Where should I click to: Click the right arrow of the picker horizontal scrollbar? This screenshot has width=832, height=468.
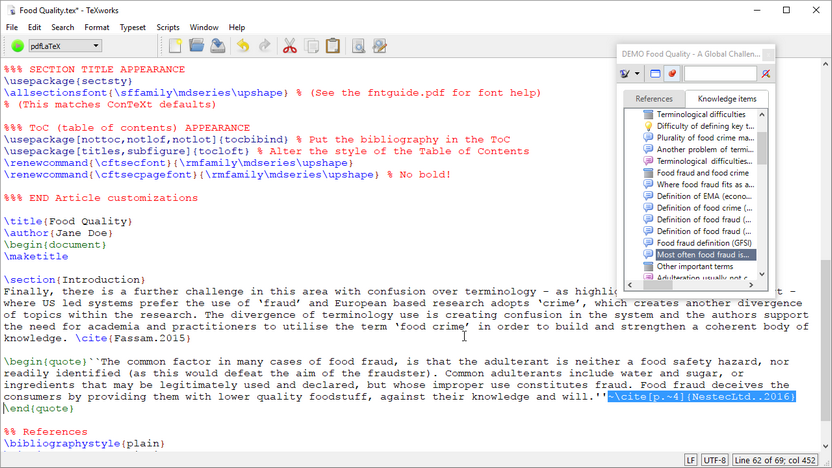(x=751, y=285)
